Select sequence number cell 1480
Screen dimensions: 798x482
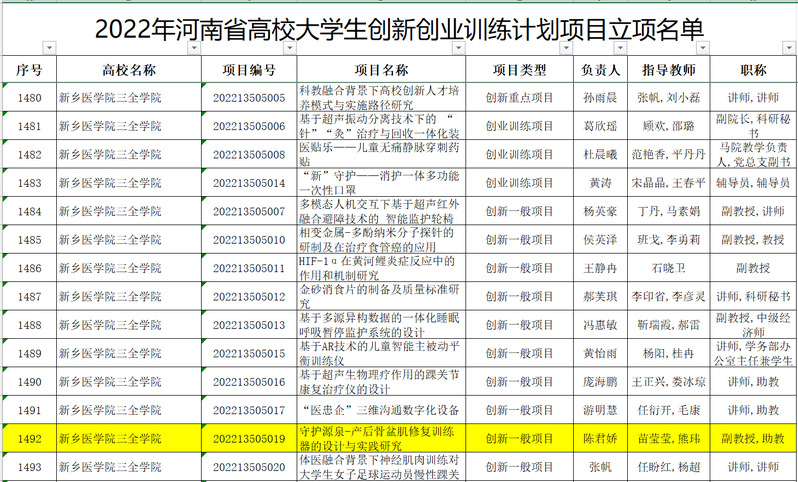pos(30,98)
